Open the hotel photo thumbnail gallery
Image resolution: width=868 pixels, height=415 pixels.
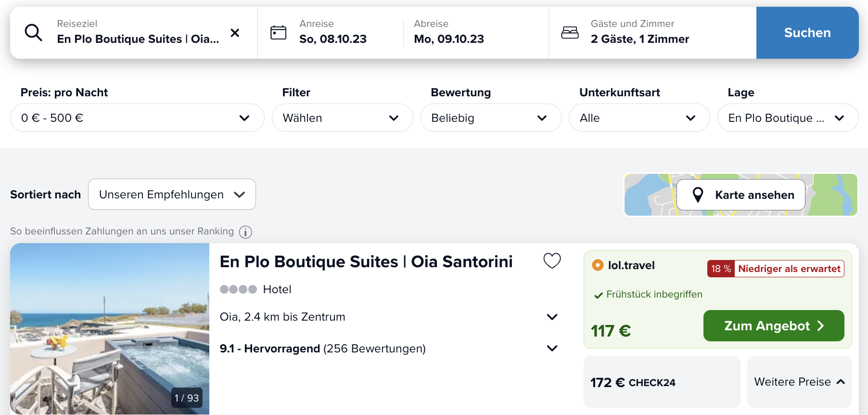point(110,329)
